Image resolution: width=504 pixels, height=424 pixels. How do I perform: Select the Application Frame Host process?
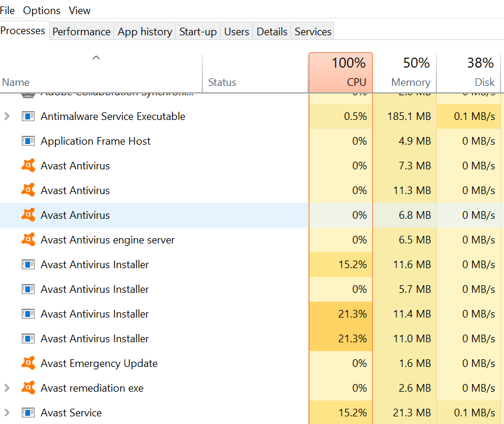click(95, 141)
